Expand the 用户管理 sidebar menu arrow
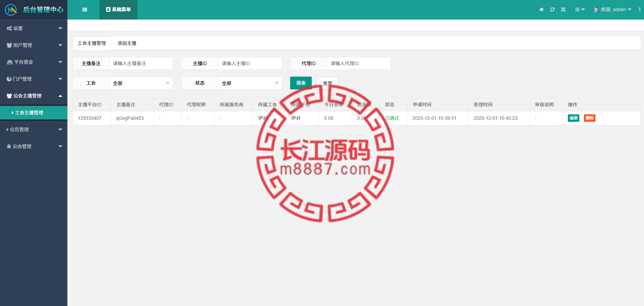The image size is (644, 306). coord(60,45)
